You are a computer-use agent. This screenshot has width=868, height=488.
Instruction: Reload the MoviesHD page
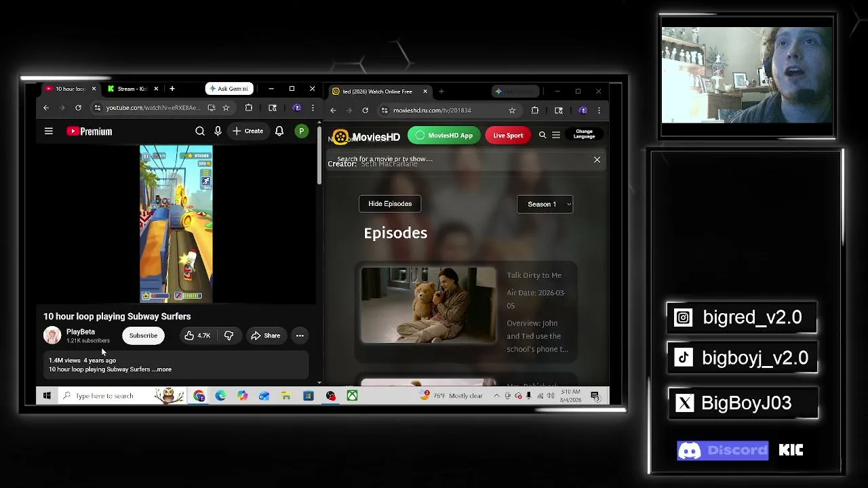pos(365,110)
